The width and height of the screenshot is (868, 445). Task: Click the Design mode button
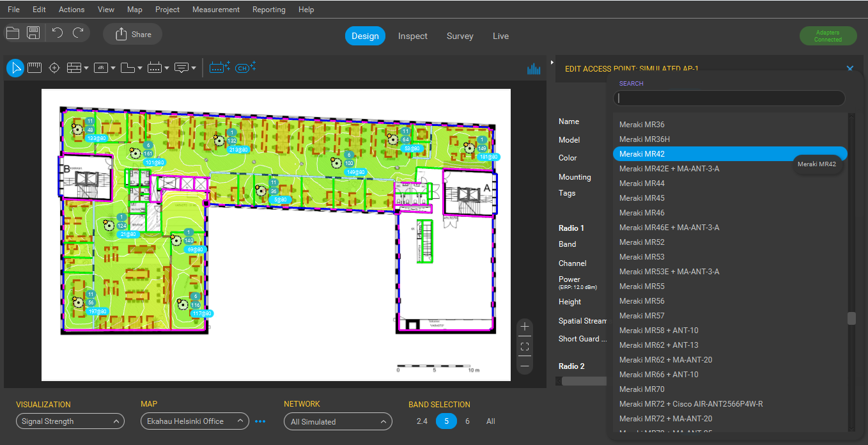tap(365, 36)
